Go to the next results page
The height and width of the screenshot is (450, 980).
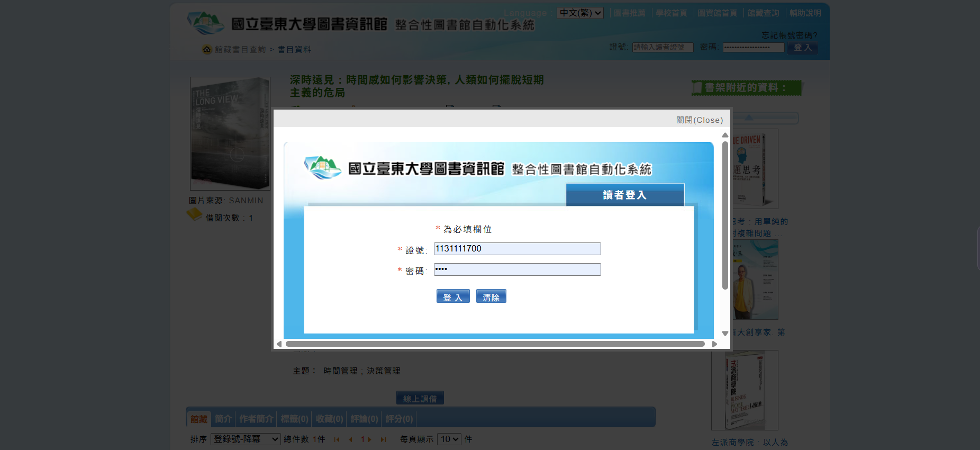point(369,439)
